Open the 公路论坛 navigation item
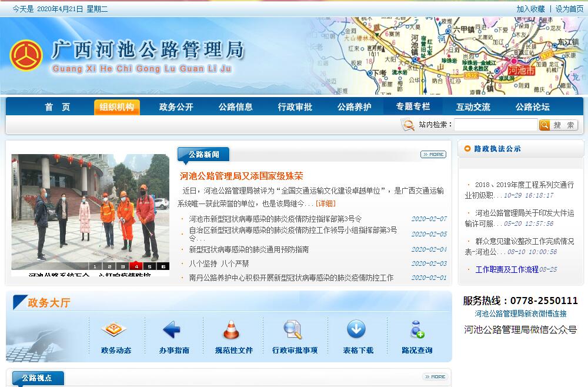The width and height of the screenshot is (588, 387). [x=532, y=107]
